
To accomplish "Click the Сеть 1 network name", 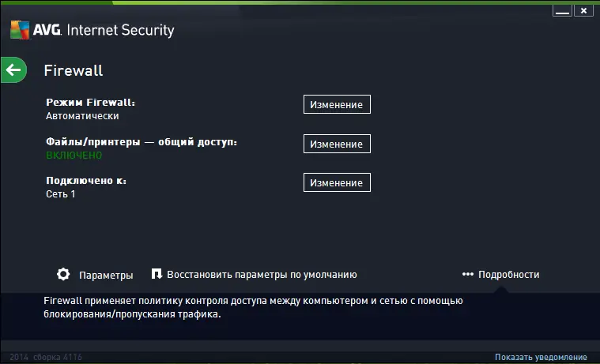I will (61, 193).
